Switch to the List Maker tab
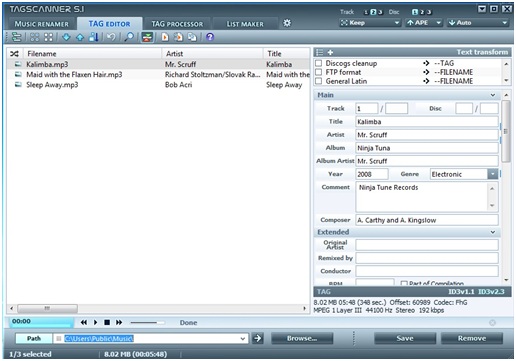This screenshot has width=516, height=361. pyautogui.click(x=245, y=24)
